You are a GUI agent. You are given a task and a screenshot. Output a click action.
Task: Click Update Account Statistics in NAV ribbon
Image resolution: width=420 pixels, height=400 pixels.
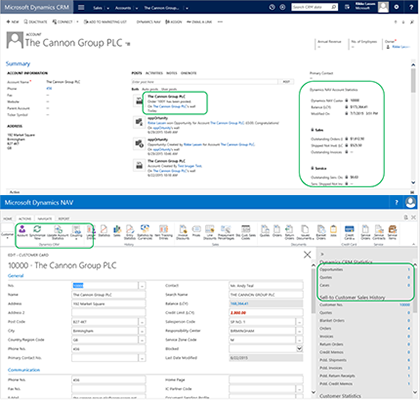pos(58,232)
